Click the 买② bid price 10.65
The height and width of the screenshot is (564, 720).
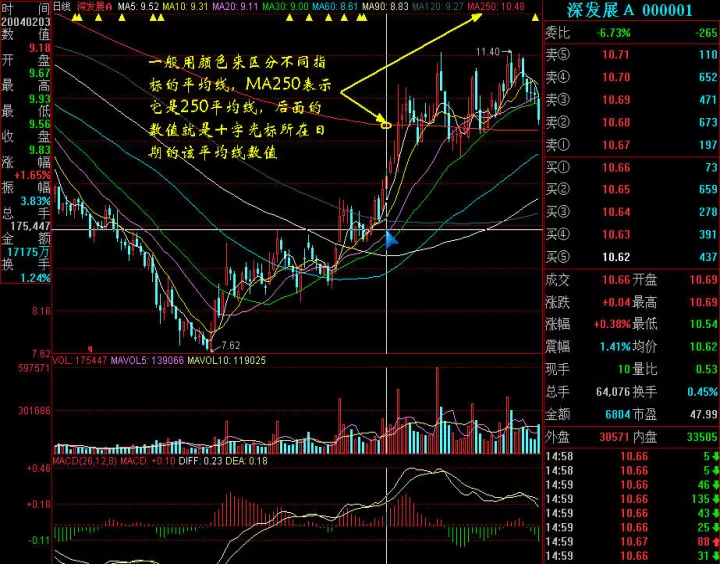click(x=616, y=190)
